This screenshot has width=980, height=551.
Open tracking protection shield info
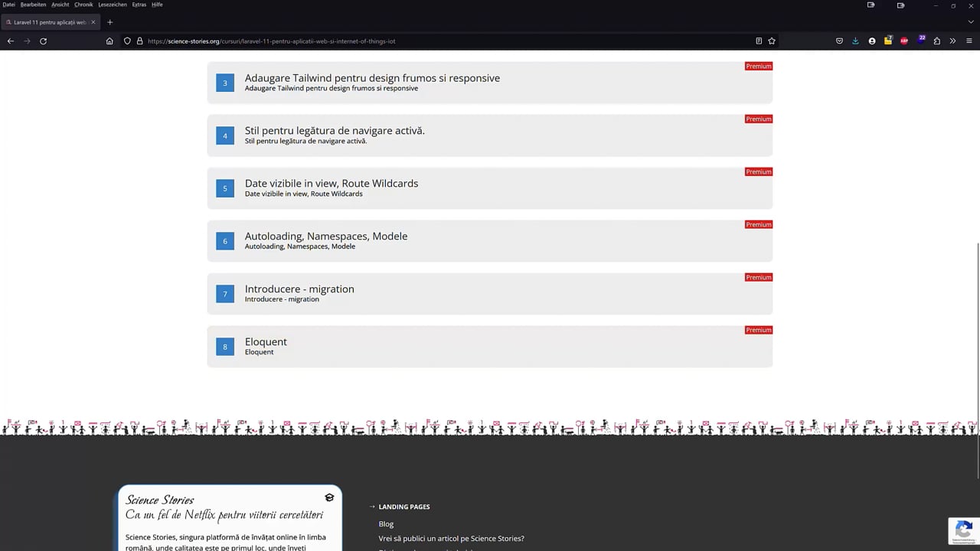(127, 41)
